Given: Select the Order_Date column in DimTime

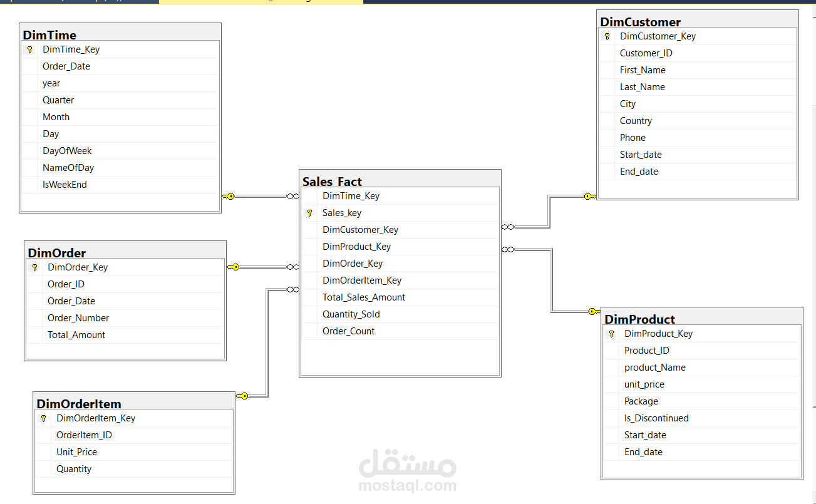Looking at the screenshot, I should pos(120,66).
